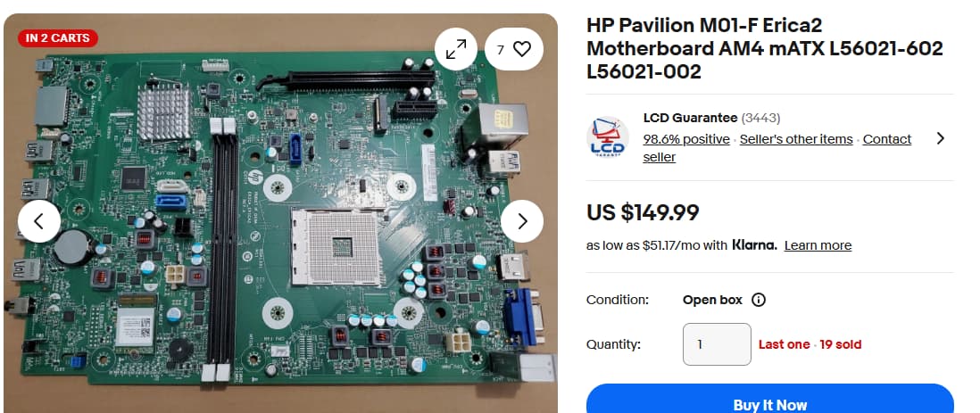
Task: View the 98.6% positive feedback link
Action: coord(686,139)
